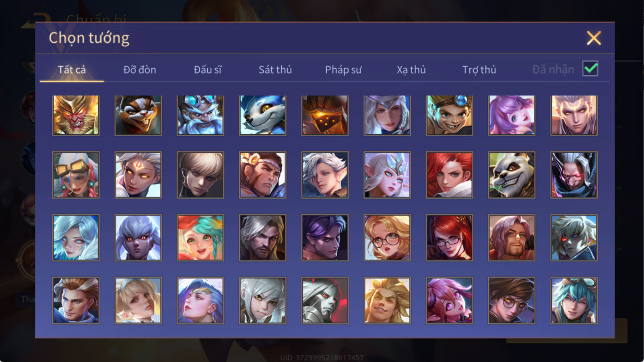Choose the panda hero with bamboo
Viewport: 644px width, 362px height.
point(512,175)
